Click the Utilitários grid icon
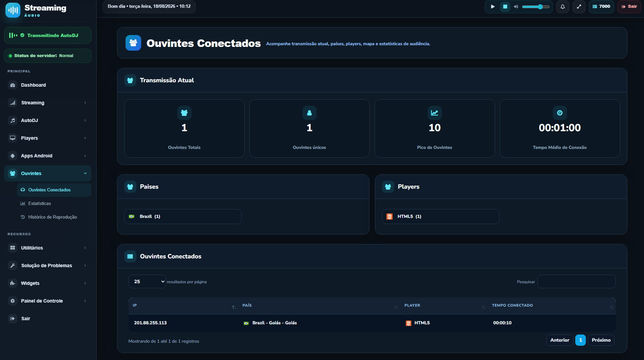The width and height of the screenshot is (644, 360). click(x=13, y=248)
